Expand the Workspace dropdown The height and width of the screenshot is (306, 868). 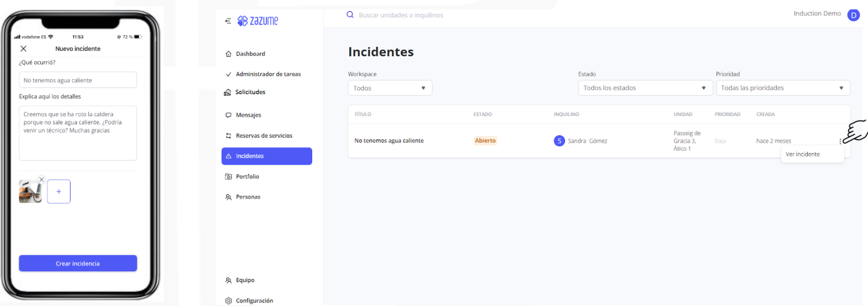pyautogui.click(x=390, y=88)
